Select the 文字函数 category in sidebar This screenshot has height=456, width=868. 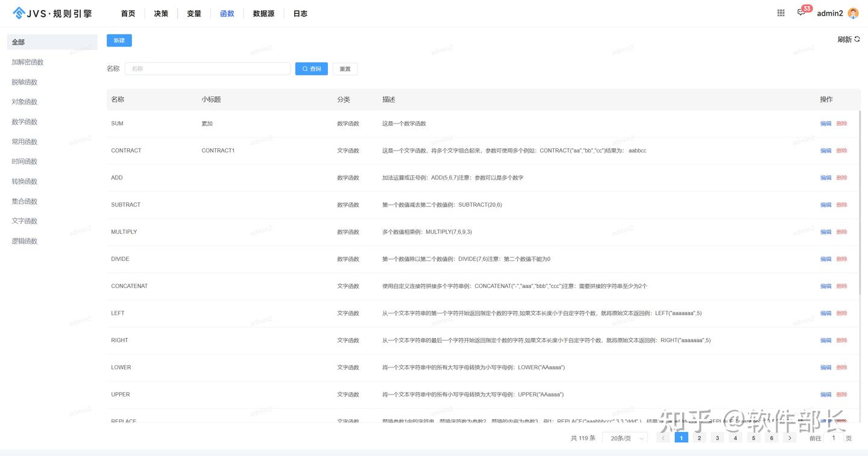(24, 220)
